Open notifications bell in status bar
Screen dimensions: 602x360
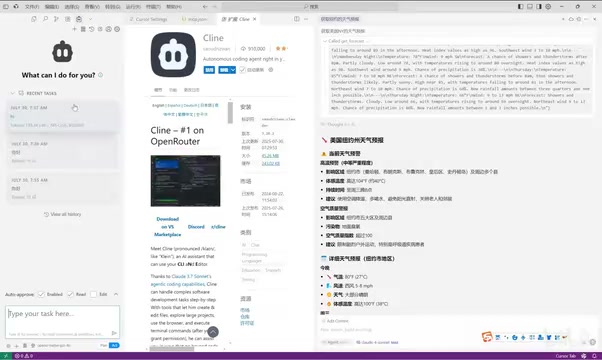click(x=594, y=356)
